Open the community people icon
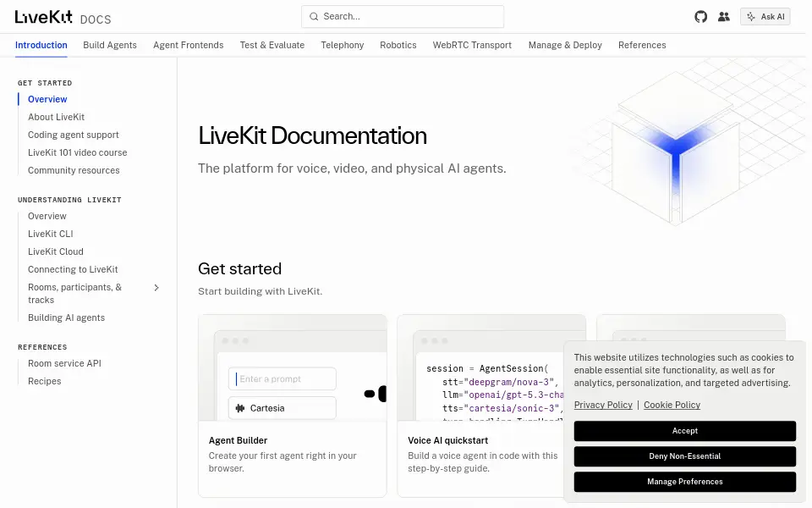812x508 pixels. [x=724, y=17]
